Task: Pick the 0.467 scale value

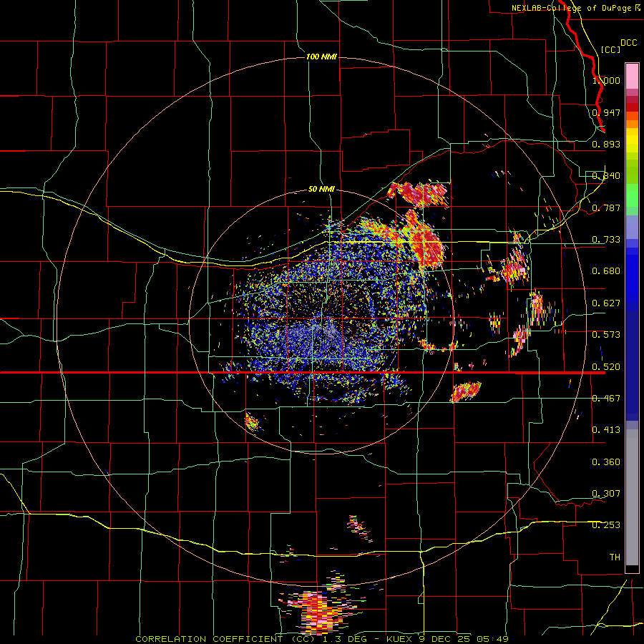Action: point(606,399)
